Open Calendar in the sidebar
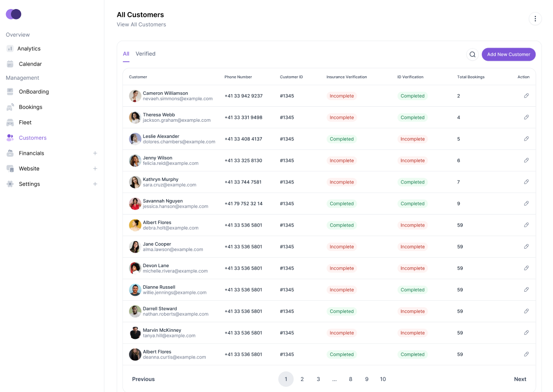Image resolution: width=553 pixels, height=392 pixels. 30,64
